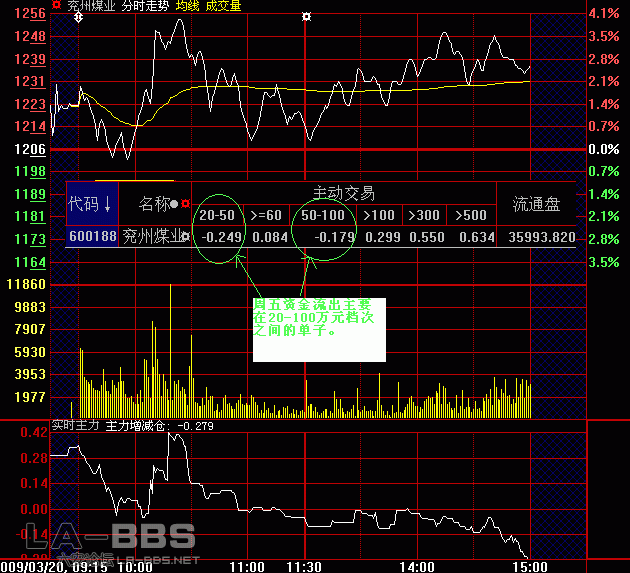This screenshot has width=630, height=573.
Task: Click the >=60 column header
Action: [x=267, y=216]
